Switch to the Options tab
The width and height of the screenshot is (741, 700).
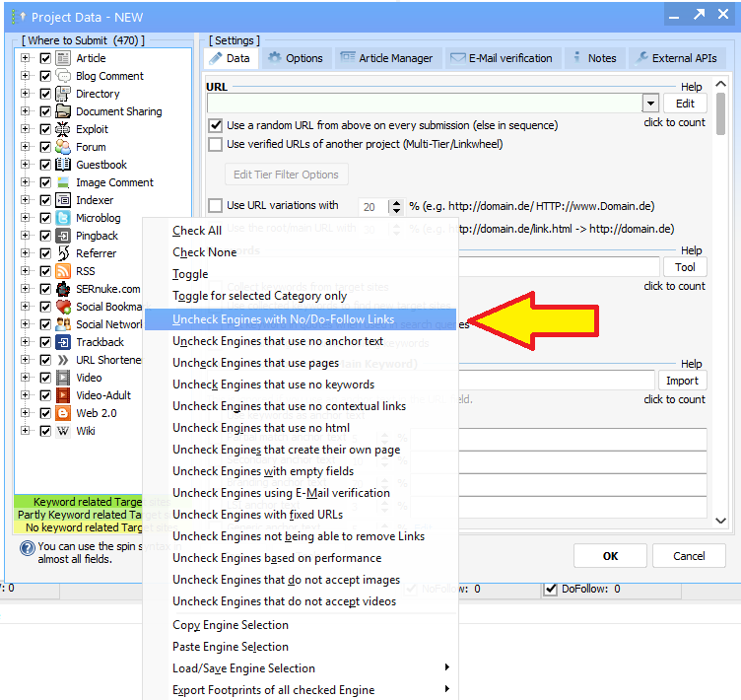pyautogui.click(x=296, y=58)
